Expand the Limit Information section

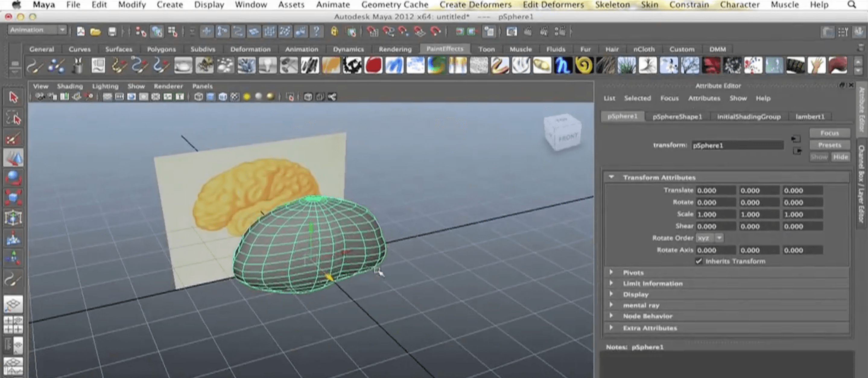click(x=611, y=283)
